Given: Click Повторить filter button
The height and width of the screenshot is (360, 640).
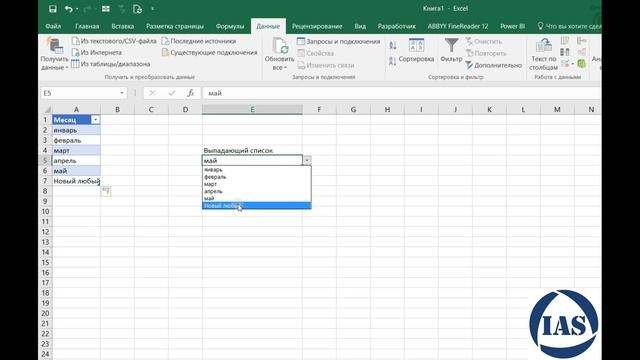Looking at the screenshot, I should point(486,53).
